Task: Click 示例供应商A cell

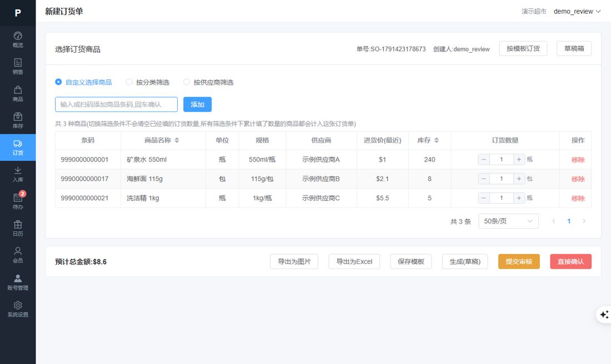Action: 321,160
